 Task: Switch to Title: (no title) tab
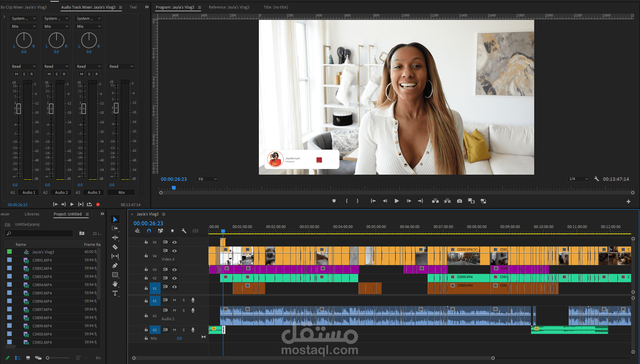(276, 7)
